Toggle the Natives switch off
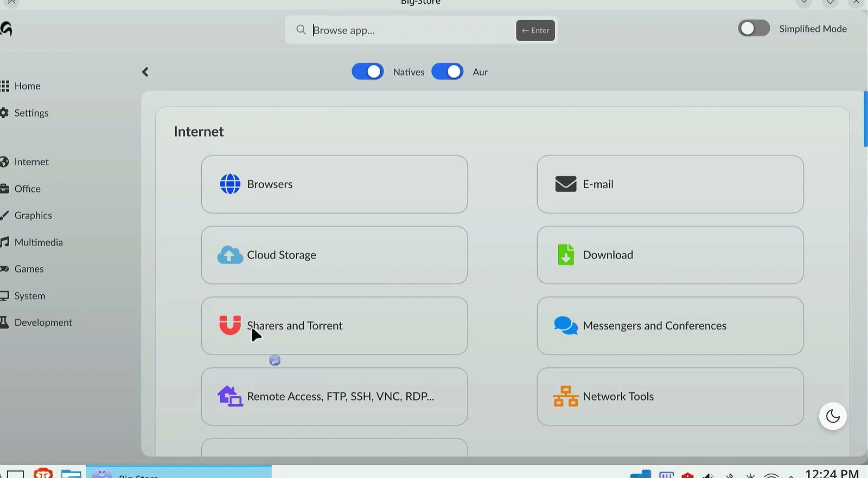Screen dimensions: 868x478 [367, 72]
